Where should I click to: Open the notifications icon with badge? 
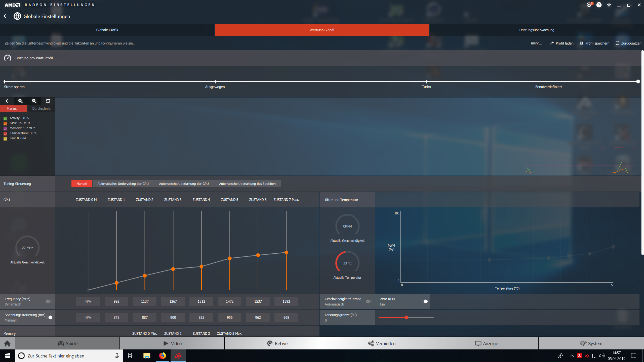click(589, 5)
